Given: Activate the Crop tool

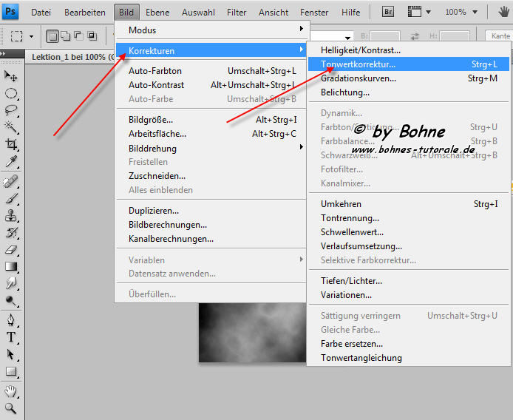Looking at the screenshot, I should click(11, 145).
